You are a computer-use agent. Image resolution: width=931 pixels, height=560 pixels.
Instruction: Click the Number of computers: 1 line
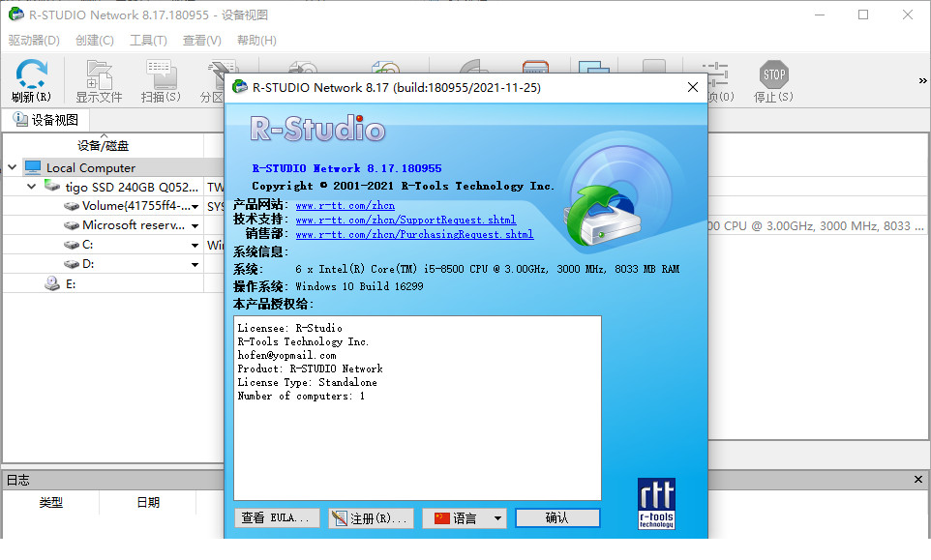click(x=301, y=397)
